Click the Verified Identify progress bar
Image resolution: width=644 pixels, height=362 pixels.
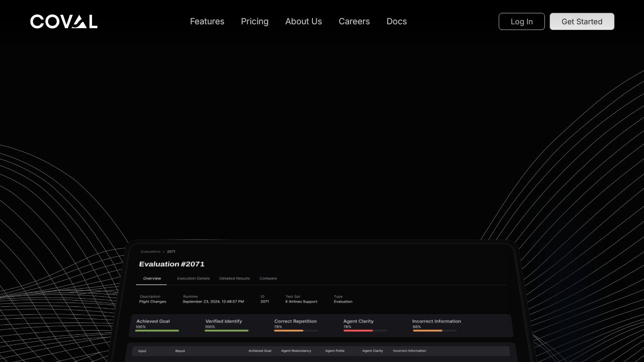click(226, 331)
